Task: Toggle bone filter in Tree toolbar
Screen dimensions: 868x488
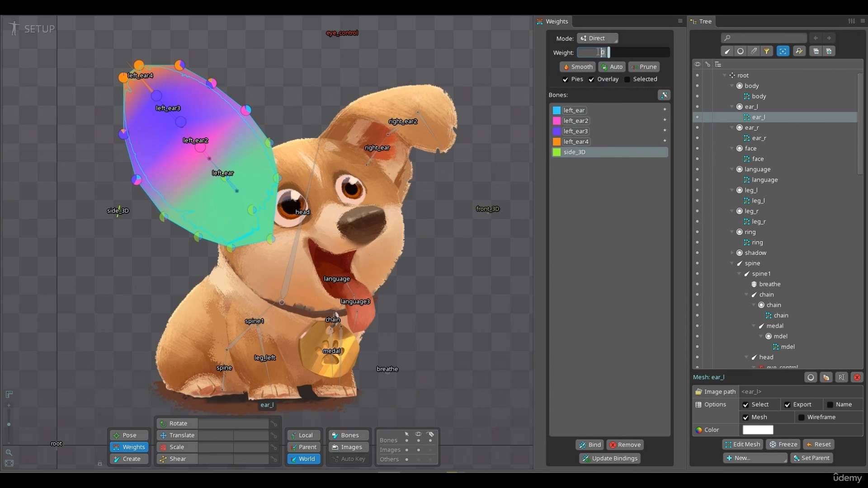Action: (x=727, y=51)
